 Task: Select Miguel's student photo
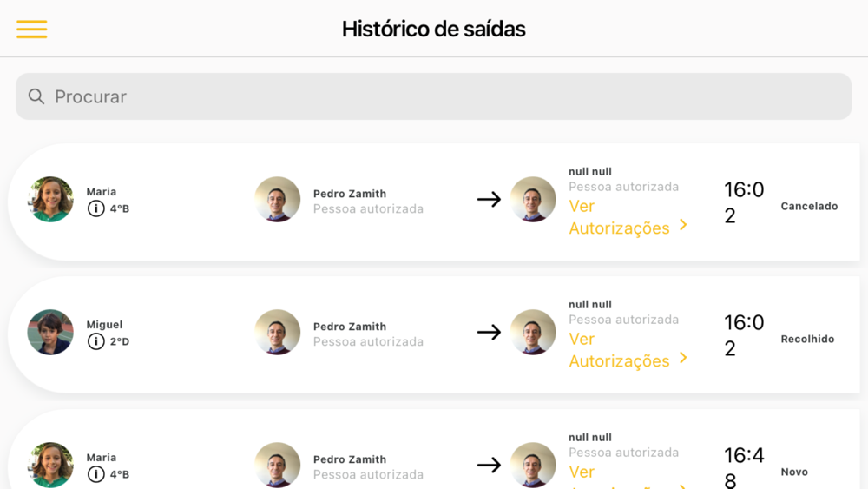(50, 333)
